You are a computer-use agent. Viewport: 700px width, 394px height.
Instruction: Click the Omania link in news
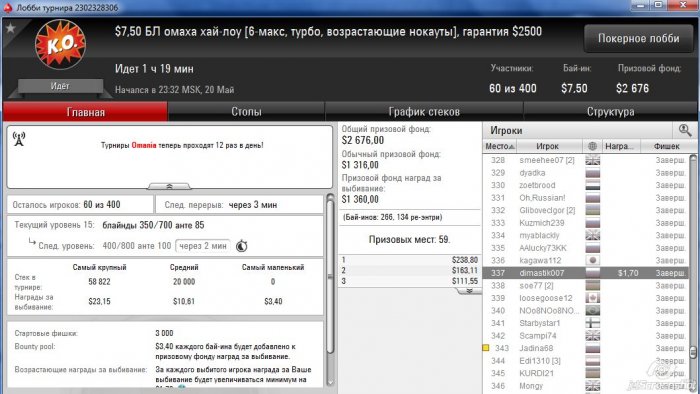(144, 145)
